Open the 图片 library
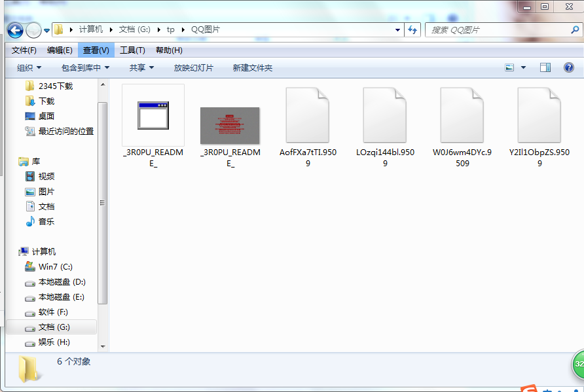This screenshot has width=584, height=392. point(40,191)
